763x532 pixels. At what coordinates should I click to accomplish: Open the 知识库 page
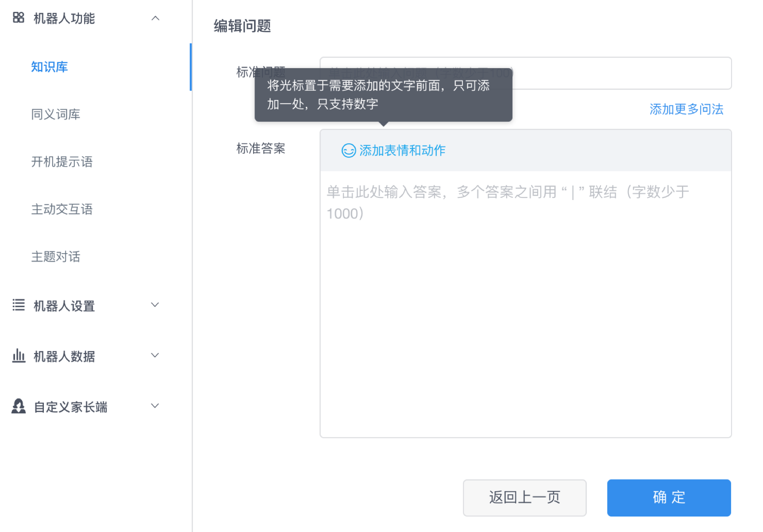click(49, 67)
